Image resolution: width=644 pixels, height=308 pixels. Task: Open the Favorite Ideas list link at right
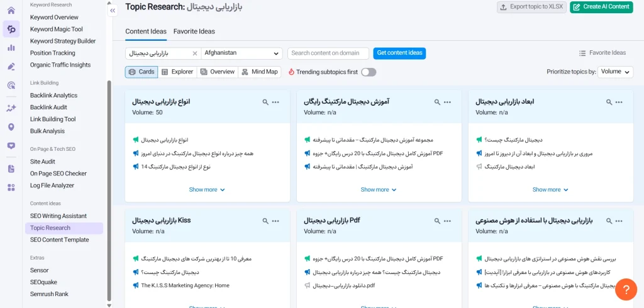click(x=602, y=53)
